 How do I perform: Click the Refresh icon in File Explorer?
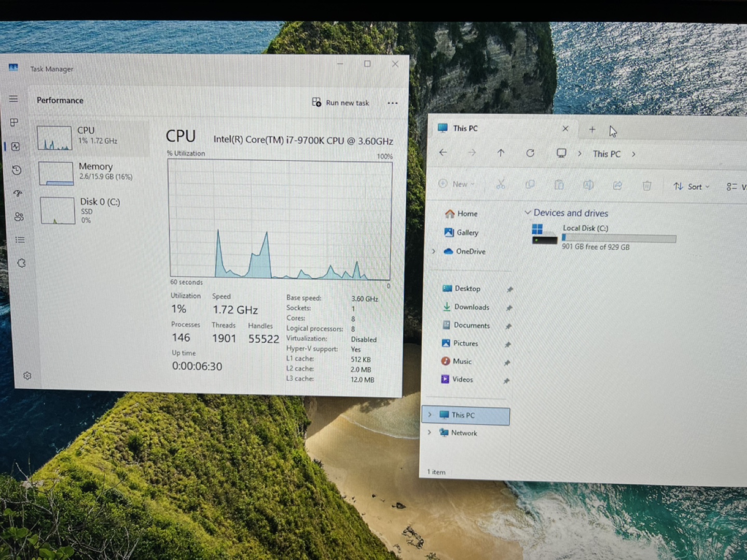[x=530, y=153]
